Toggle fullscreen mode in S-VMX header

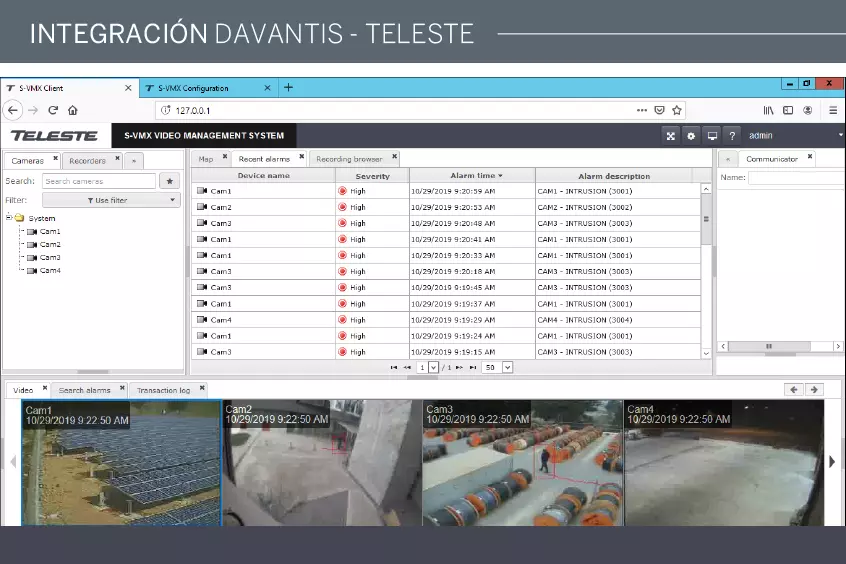pos(671,136)
